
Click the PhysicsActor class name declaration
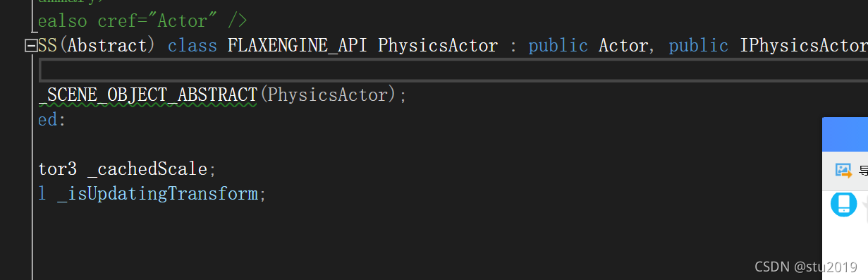tap(438, 46)
